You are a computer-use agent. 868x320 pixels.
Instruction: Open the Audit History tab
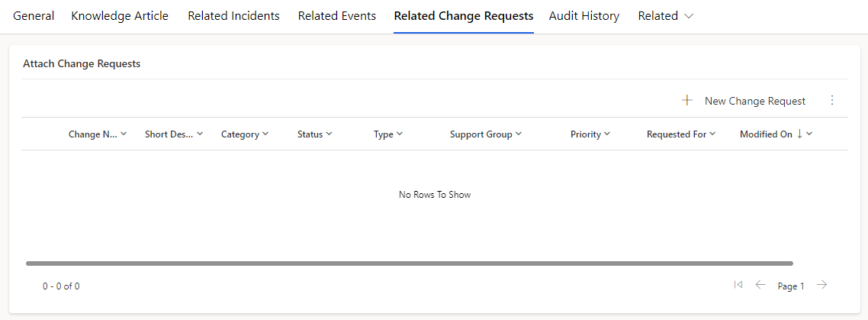click(x=584, y=16)
